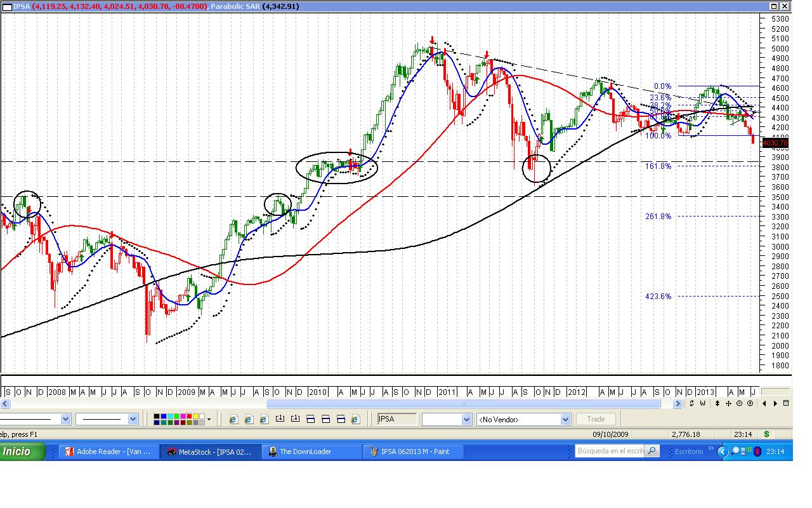Image resolution: width=812 pixels, height=508 pixels.
Task: Switch to Adobe Reader taskbar item
Action: coord(107,451)
